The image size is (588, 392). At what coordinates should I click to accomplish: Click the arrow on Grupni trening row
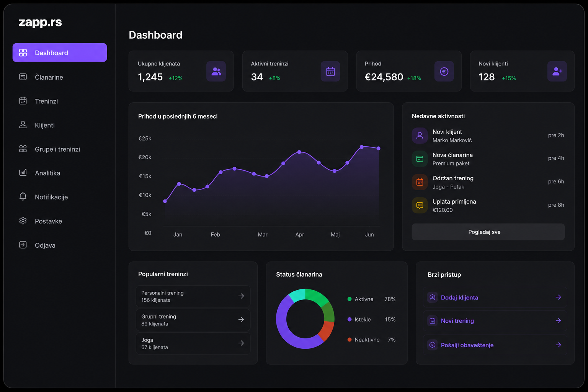(241, 320)
